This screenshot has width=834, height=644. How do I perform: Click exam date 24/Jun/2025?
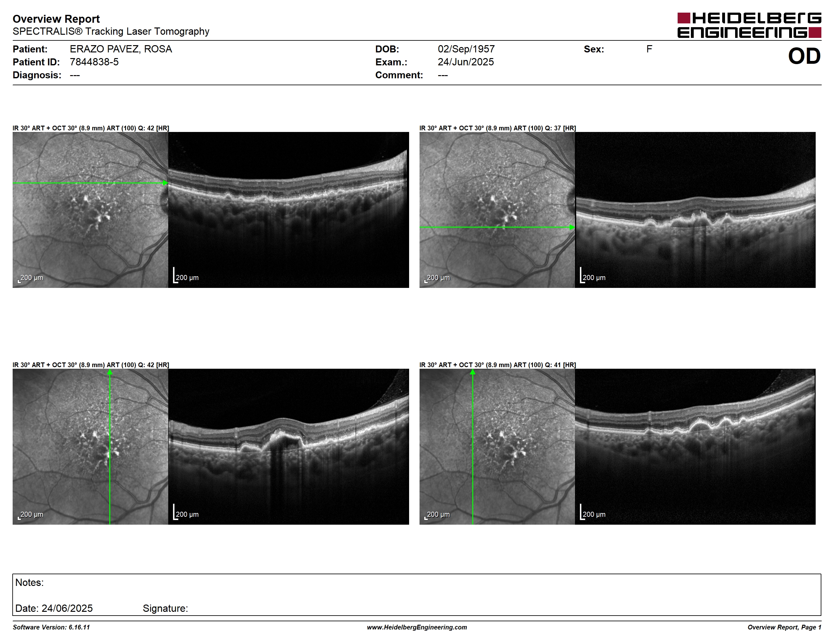[466, 62]
